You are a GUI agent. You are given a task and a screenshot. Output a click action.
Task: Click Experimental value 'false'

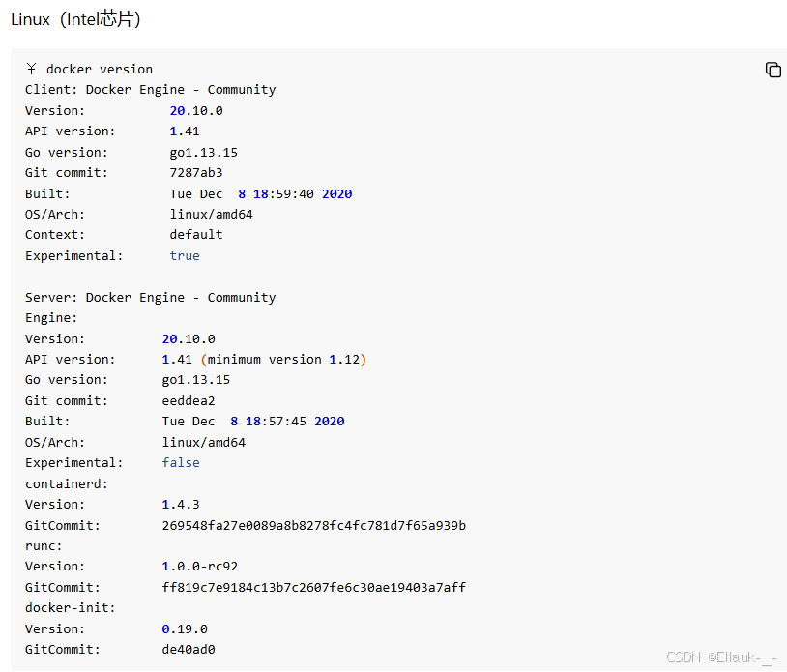(x=181, y=463)
